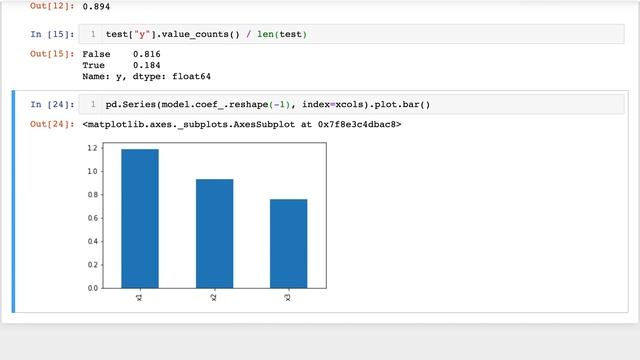Click the matplotlib AxesSubplot output text

pyautogui.click(x=242, y=124)
